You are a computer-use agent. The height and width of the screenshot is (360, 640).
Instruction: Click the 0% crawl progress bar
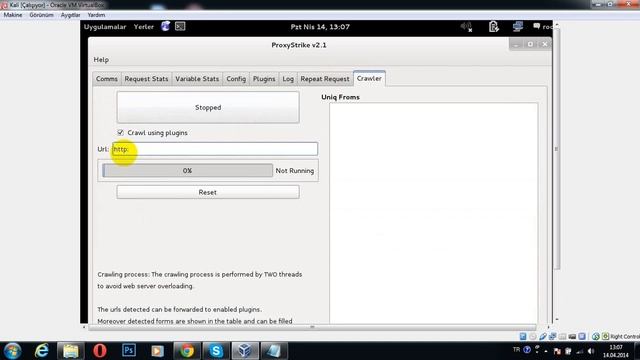[187, 171]
